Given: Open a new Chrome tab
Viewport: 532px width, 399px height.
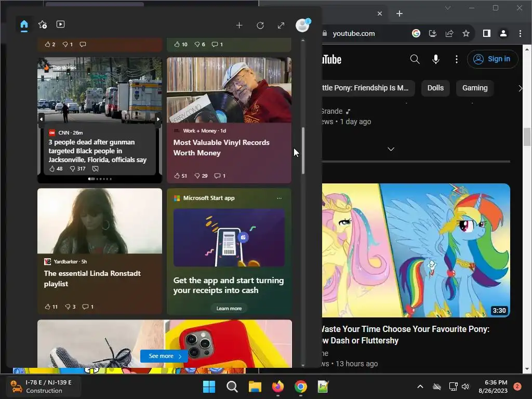Looking at the screenshot, I should tap(400, 14).
